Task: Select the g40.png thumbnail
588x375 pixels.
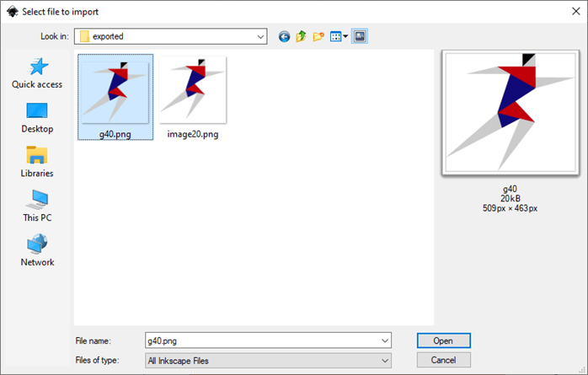Action: click(115, 92)
